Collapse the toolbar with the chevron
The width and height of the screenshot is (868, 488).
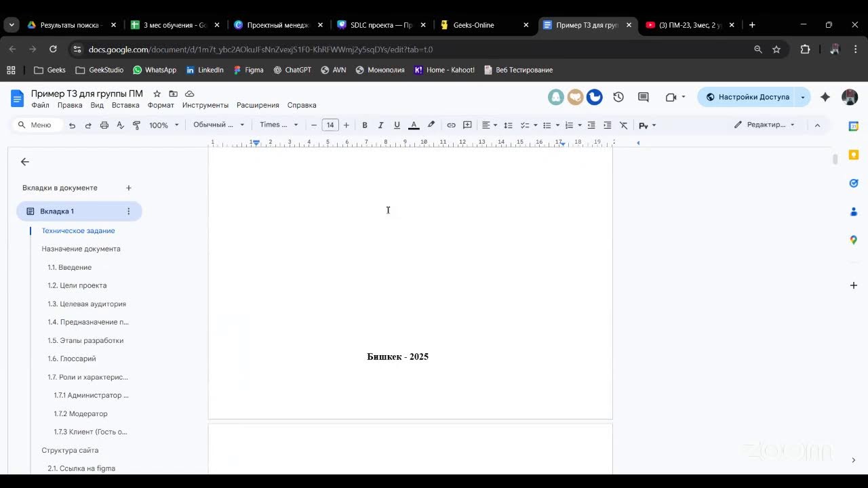(817, 125)
